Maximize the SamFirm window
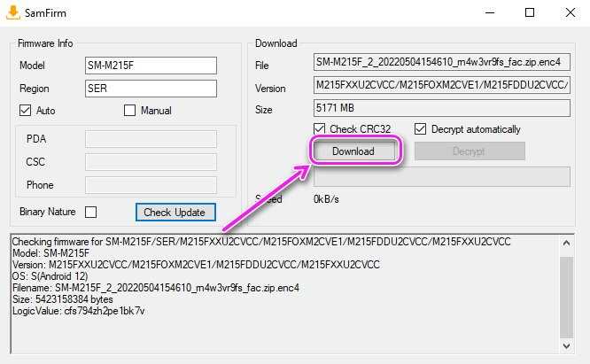 [530, 12]
